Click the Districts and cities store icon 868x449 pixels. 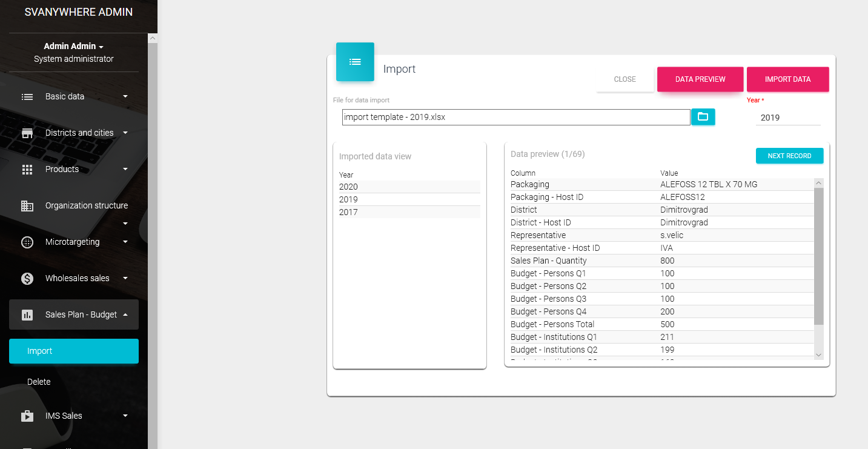click(x=27, y=133)
